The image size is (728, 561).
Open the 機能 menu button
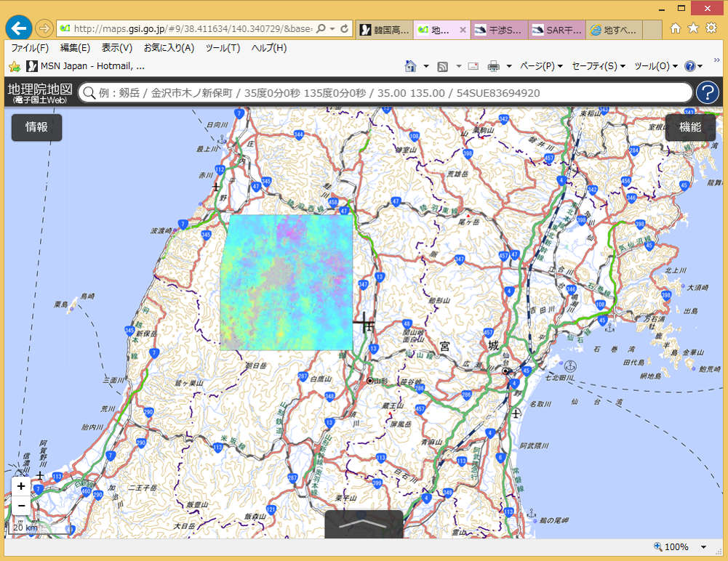690,126
